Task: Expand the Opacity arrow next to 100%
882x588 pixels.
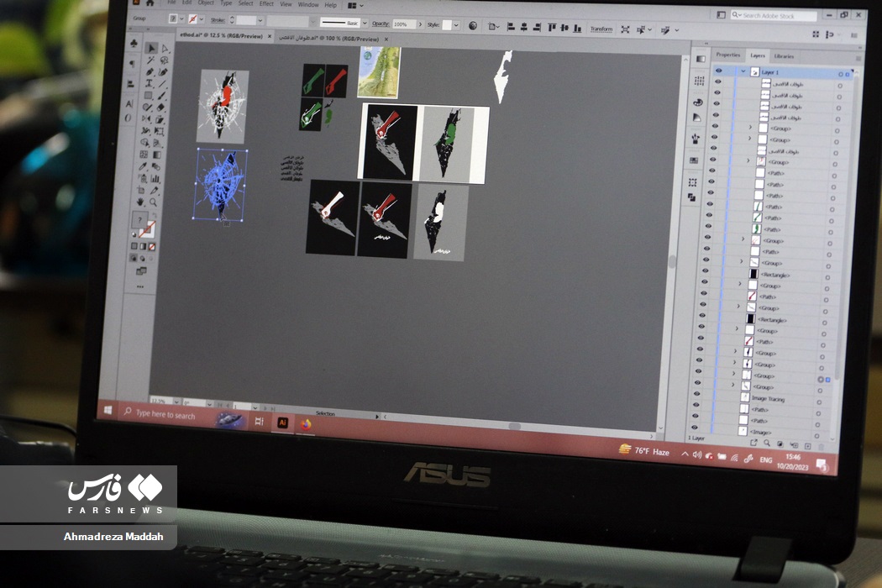Action: tap(420, 24)
